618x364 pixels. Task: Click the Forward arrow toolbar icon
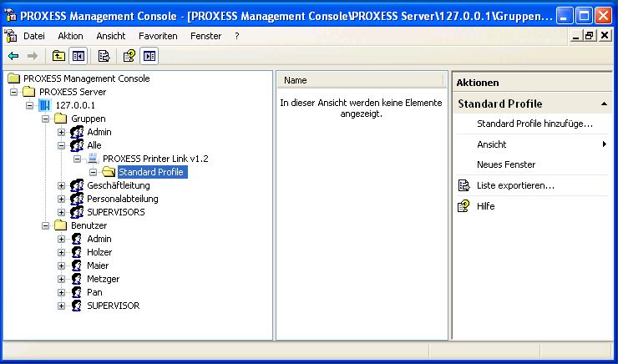(33, 56)
